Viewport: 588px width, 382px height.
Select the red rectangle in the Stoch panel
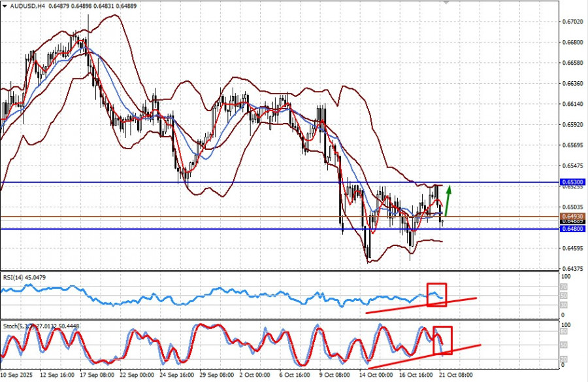442,340
